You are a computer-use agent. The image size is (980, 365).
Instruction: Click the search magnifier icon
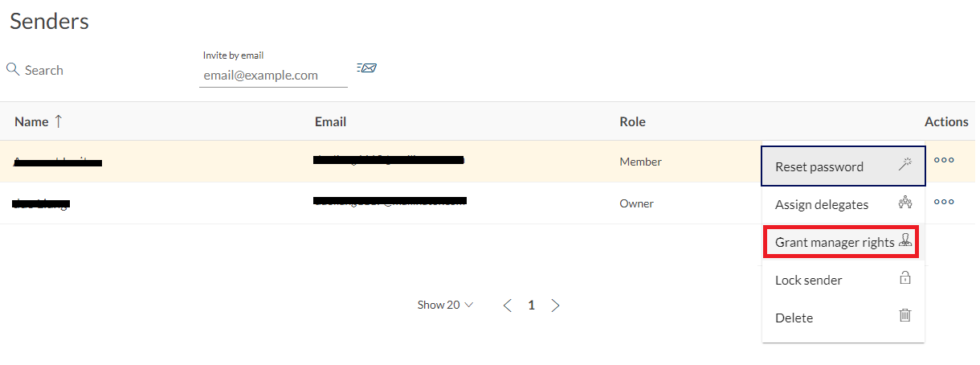tap(13, 69)
